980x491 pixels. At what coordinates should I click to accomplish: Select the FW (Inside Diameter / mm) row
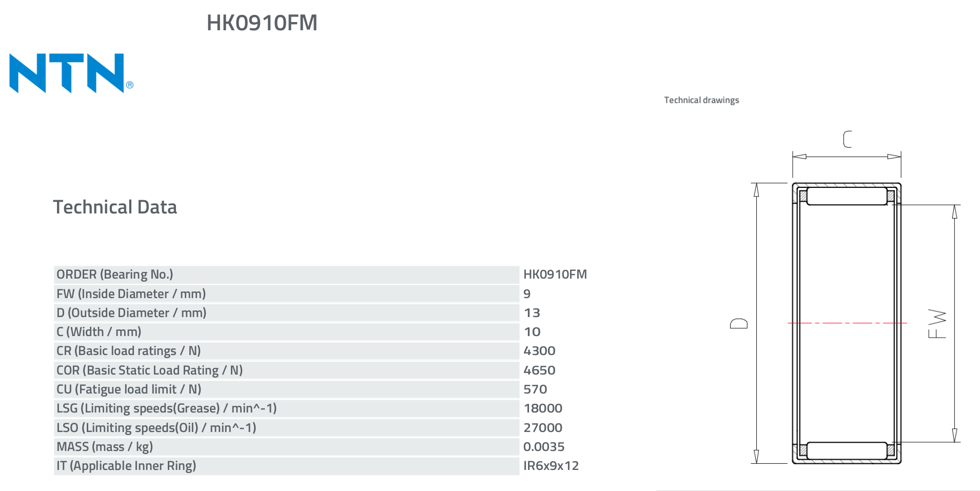(x=286, y=294)
